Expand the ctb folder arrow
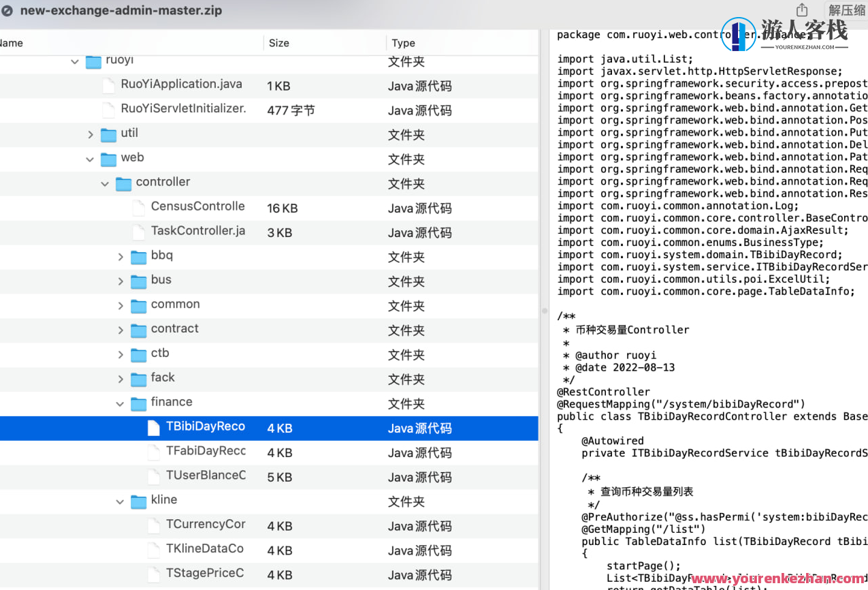Image resolution: width=868 pixels, height=590 pixels. tap(120, 355)
